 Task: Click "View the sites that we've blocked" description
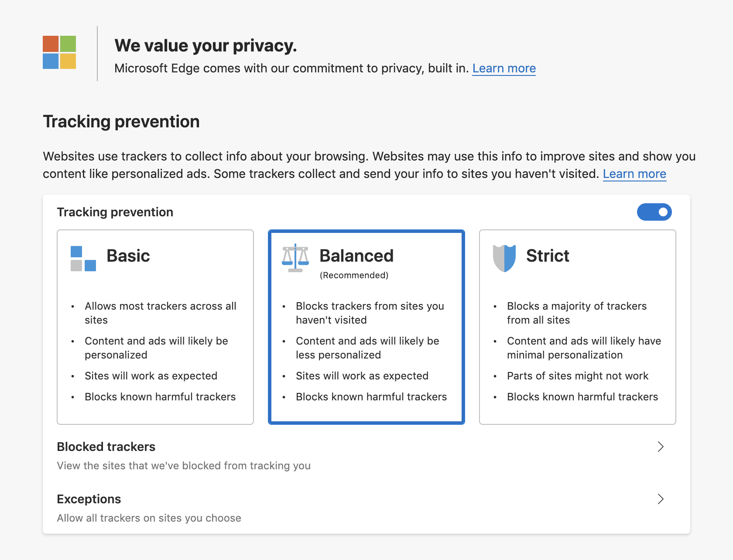click(x=184, y=466)
